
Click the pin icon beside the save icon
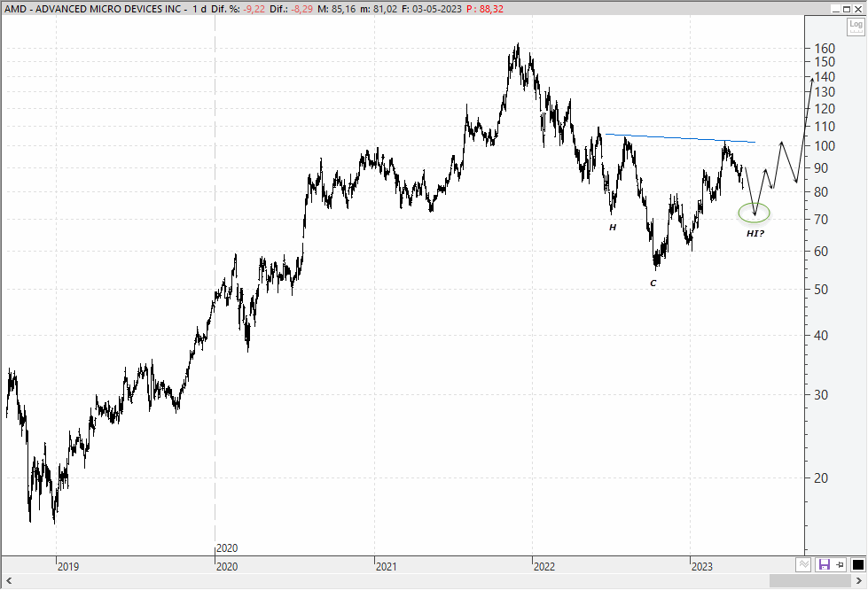pyautogui.click(x=841, y=564)
